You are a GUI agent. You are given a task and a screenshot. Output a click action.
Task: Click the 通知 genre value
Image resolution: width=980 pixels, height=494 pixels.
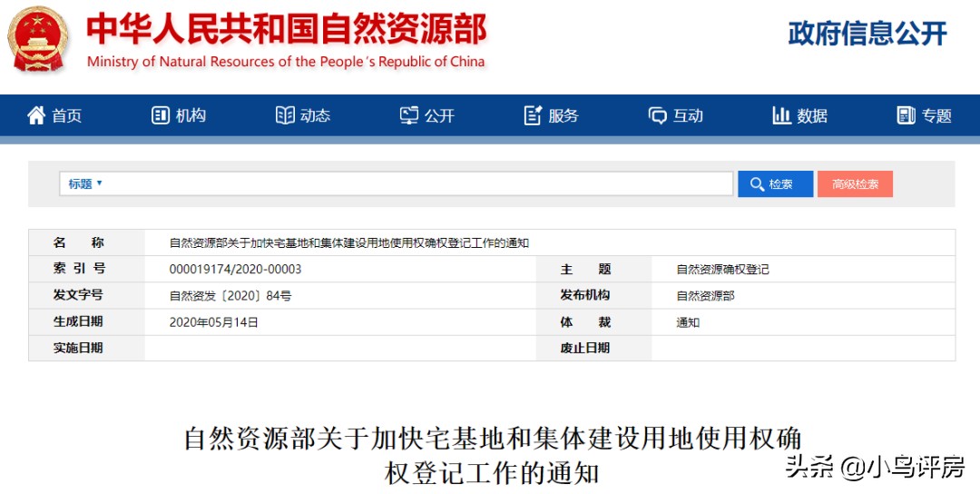tap(688, 322)
